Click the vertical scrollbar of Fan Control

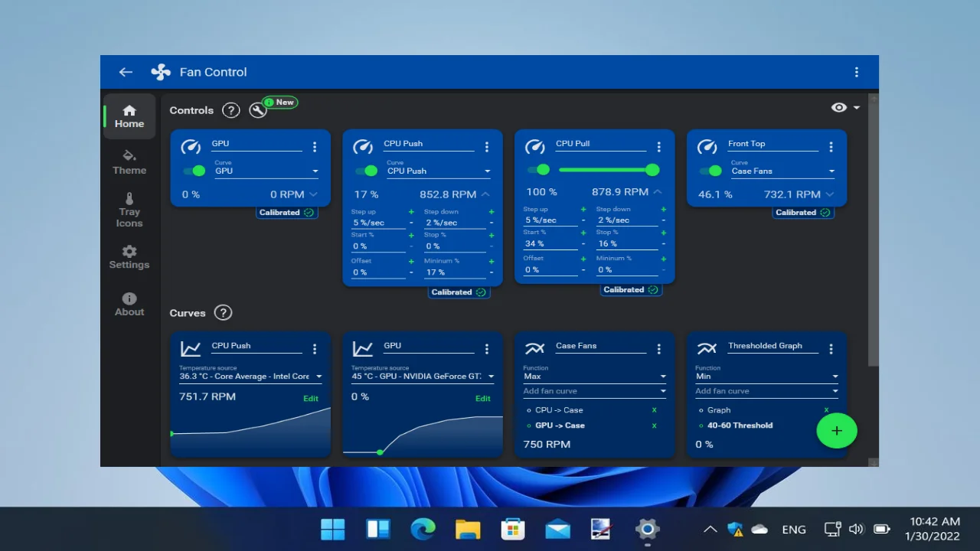pos(874,233)
